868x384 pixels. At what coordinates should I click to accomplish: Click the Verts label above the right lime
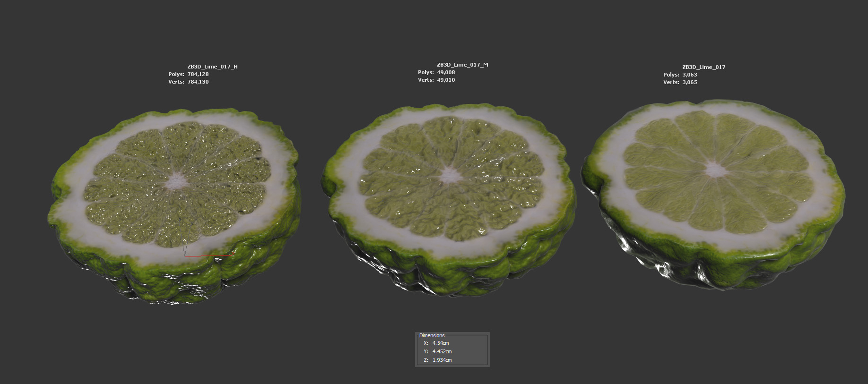click(671, 82)
